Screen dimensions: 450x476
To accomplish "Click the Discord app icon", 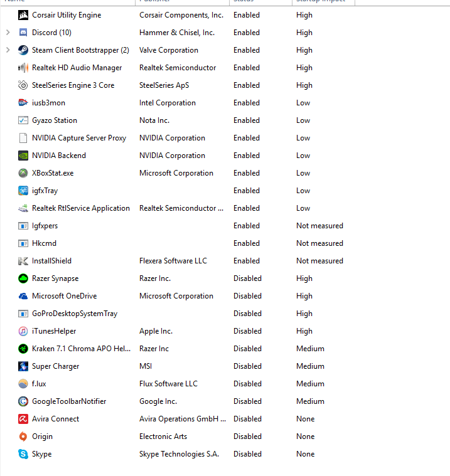I will (23, 33).
